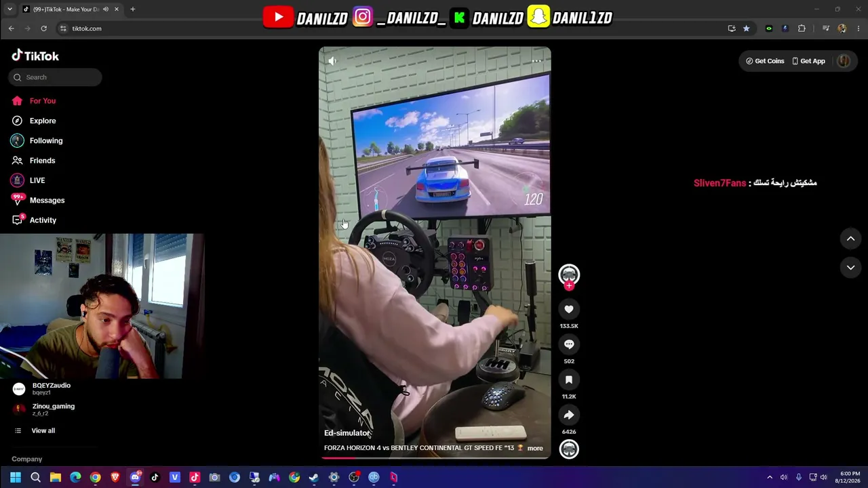Open File Explorer from the taskbar
The image size is (868, 488).
tap(56, 477)
